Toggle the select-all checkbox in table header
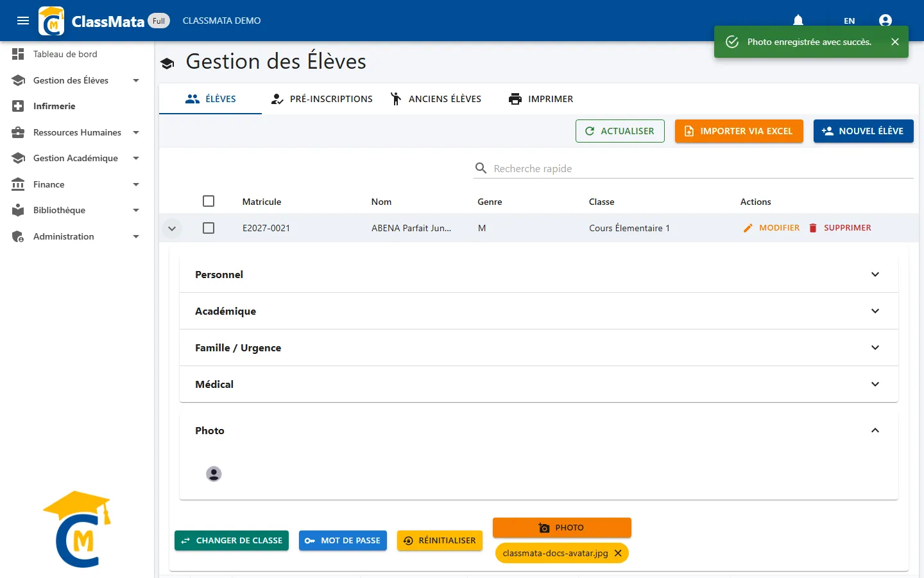This screenshot has height=578, width=924. (x=209, y=201)
